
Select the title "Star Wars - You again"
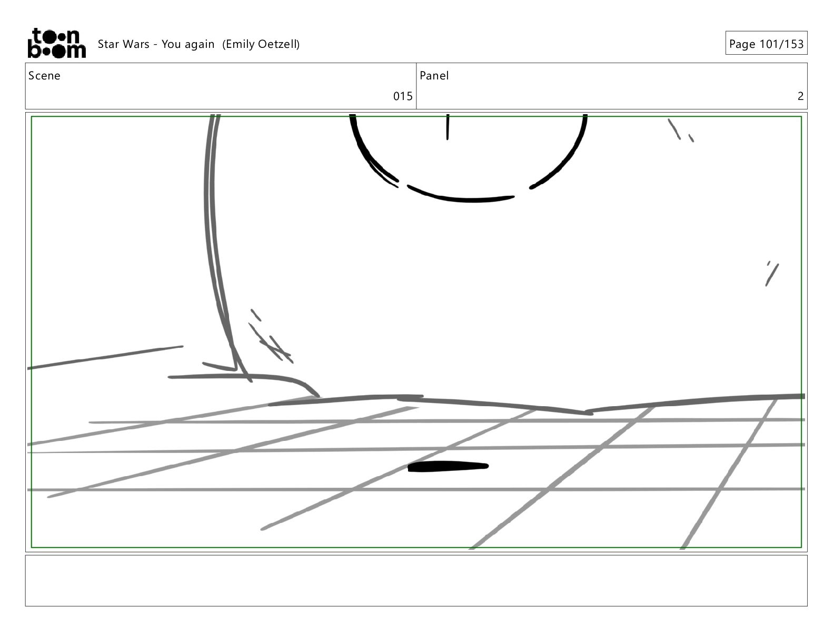coord(156,44)
